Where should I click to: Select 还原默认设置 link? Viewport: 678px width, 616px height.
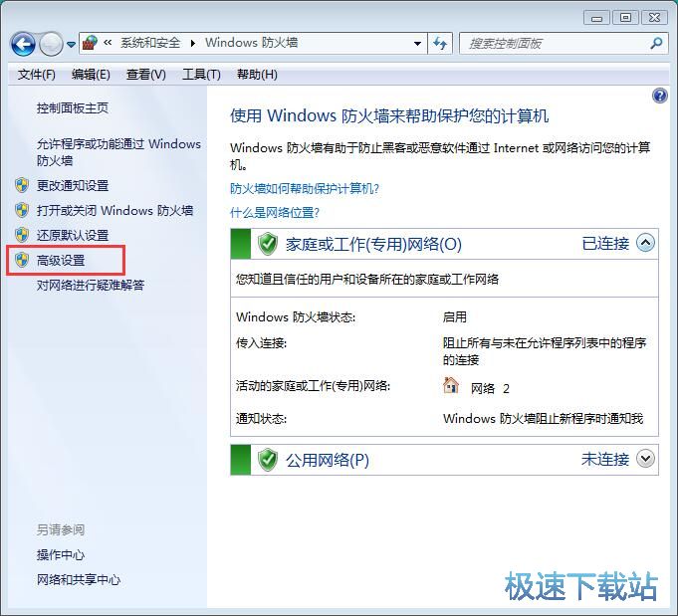73,236
